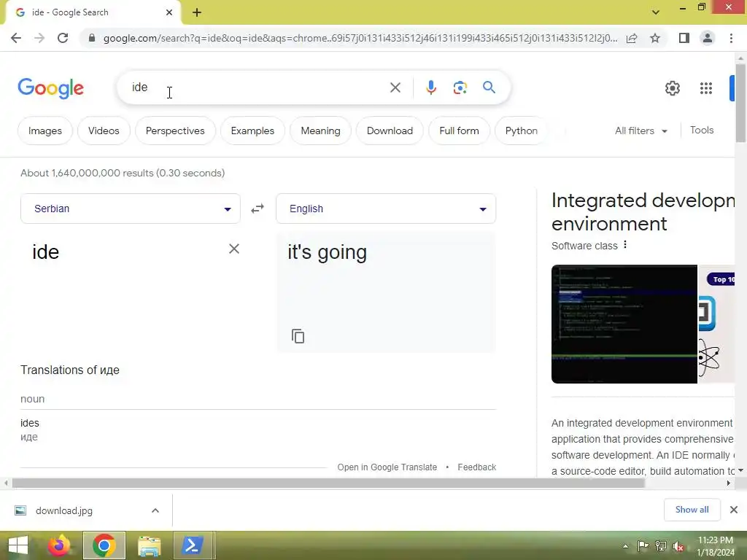The image size is (747, 560).
Task: Click inside the Google search field
Action: click(258, 87)
